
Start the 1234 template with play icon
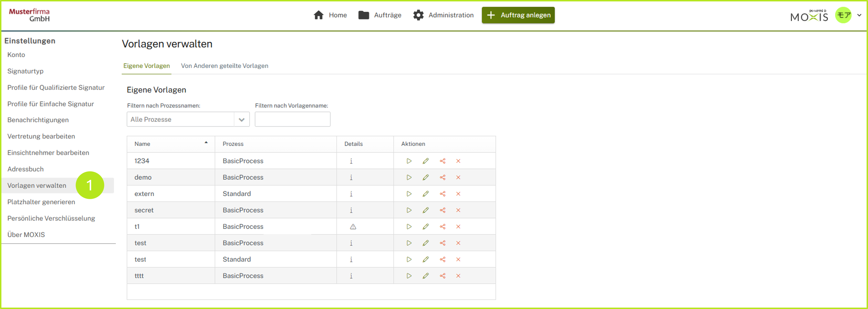coord(409,161)
